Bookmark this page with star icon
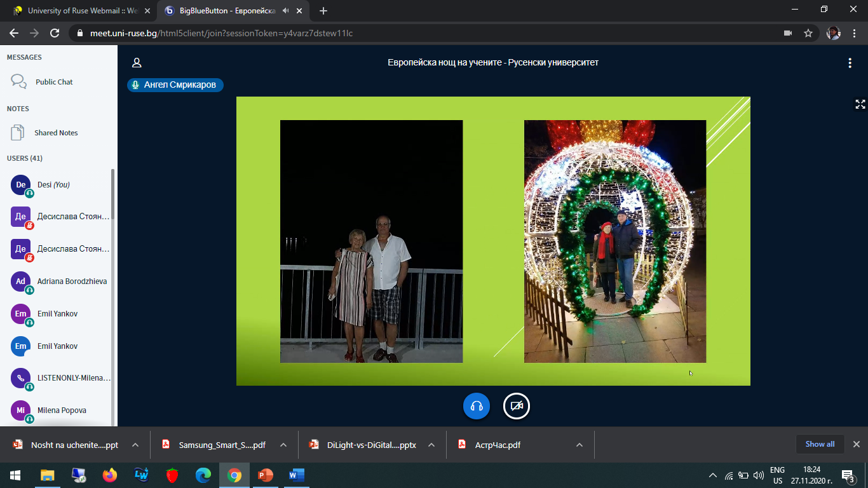 tap(808, 33)
